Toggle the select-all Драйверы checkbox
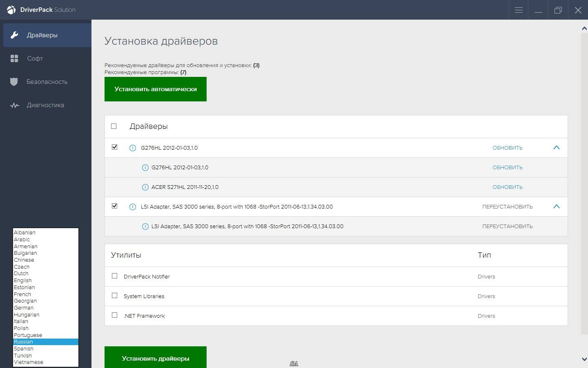Image resolution: width=588 pixels, height=368 pixels. point(114,126)
